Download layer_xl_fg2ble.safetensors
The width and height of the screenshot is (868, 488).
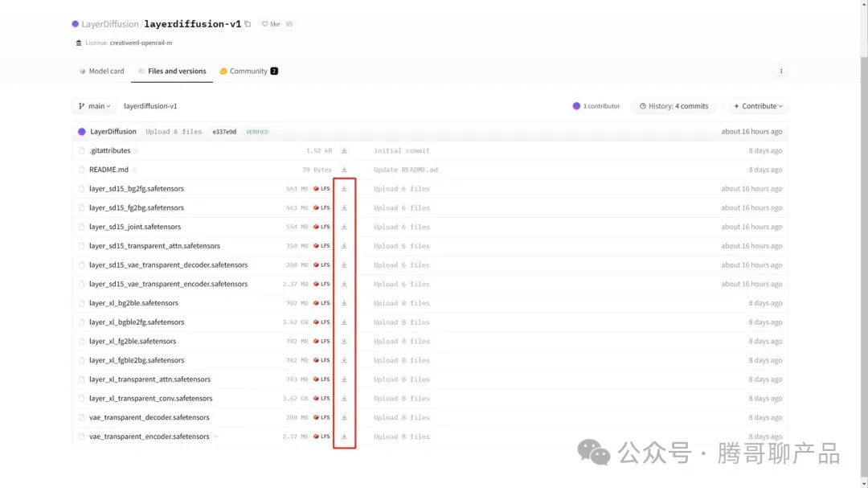pos(344,341)
